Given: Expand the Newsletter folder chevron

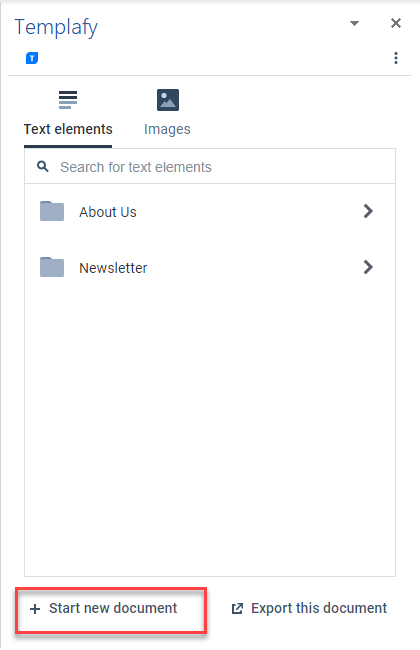Looking at the screenshot, I should [x=368, y=267].
